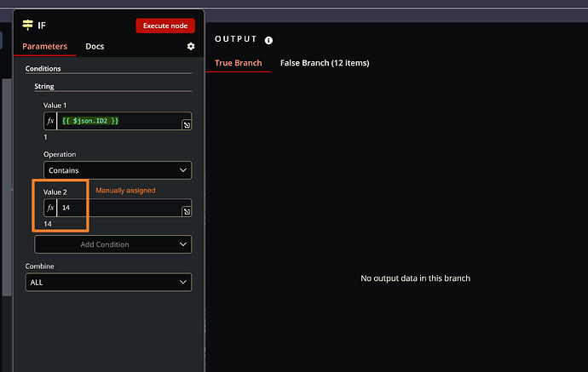Click the Combine label
Image resolution: width=588 pixels, height=372 pixels.
point(39,266)
